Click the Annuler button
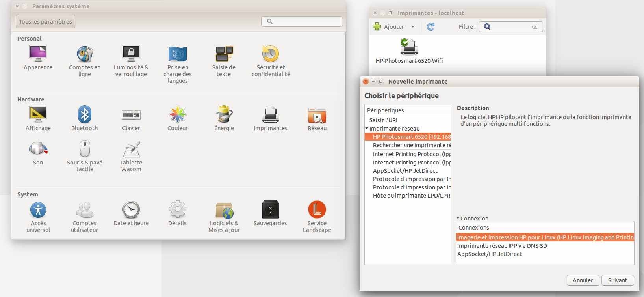The image size is (644, 297). 583,280
